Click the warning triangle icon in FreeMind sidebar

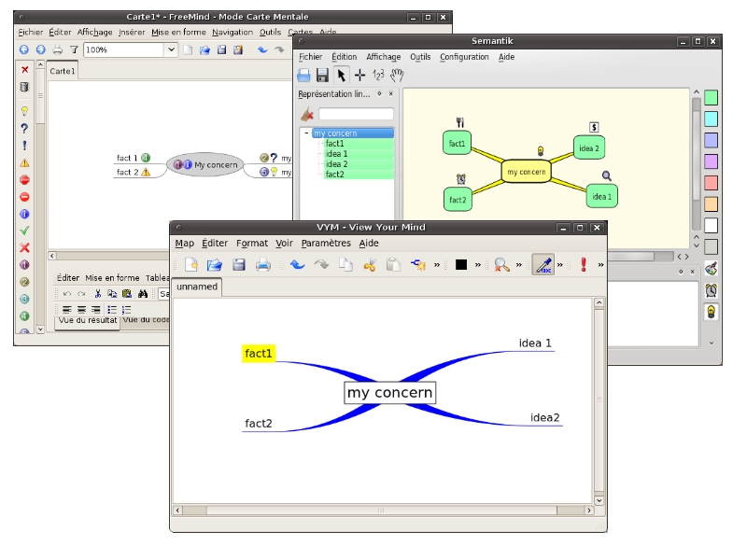tap(25, 162)
